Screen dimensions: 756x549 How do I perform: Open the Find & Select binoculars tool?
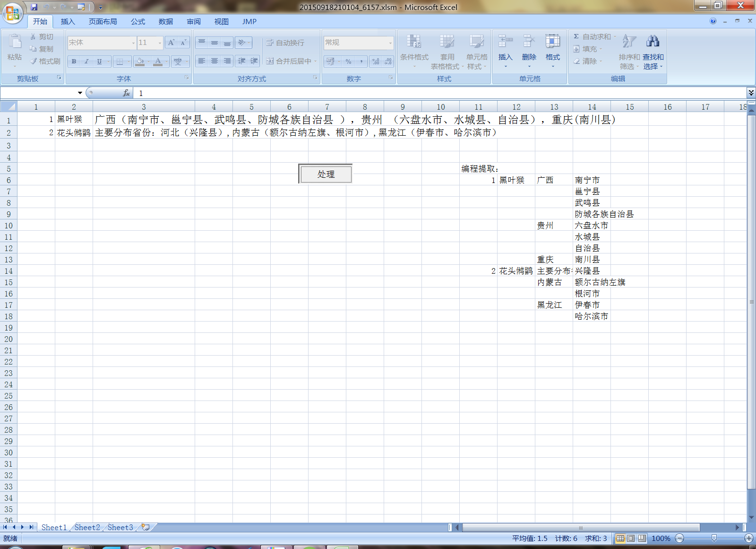[653, 42]
